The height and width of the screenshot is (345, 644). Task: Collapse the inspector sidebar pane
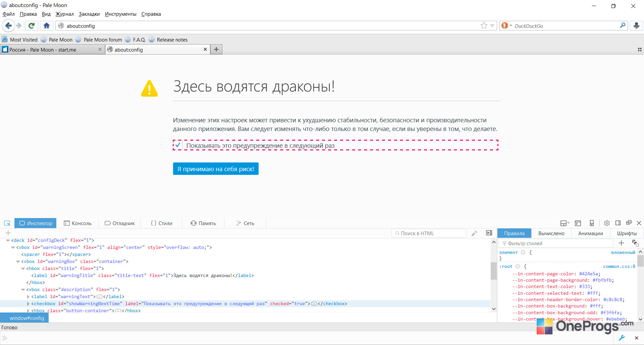pyautogui.click(x=489, y=233)
